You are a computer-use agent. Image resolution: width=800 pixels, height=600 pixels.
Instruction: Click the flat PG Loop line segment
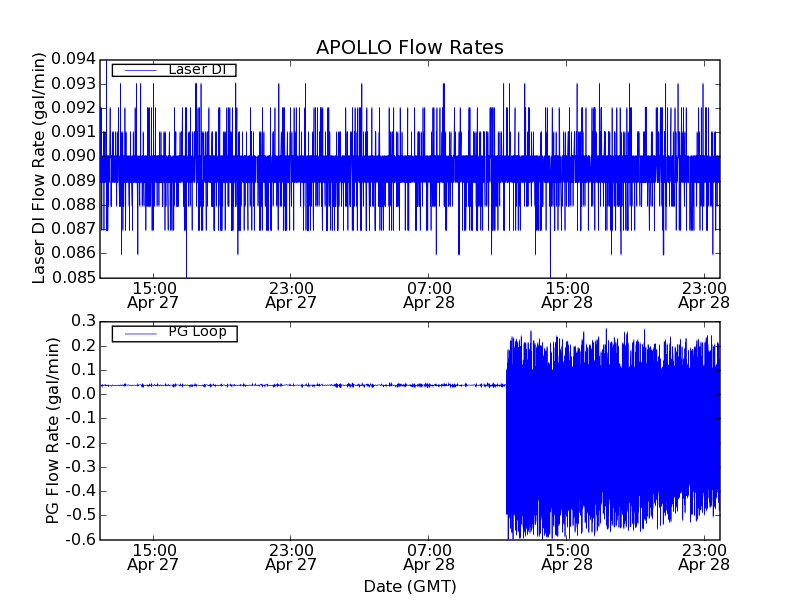pos(300,385)
